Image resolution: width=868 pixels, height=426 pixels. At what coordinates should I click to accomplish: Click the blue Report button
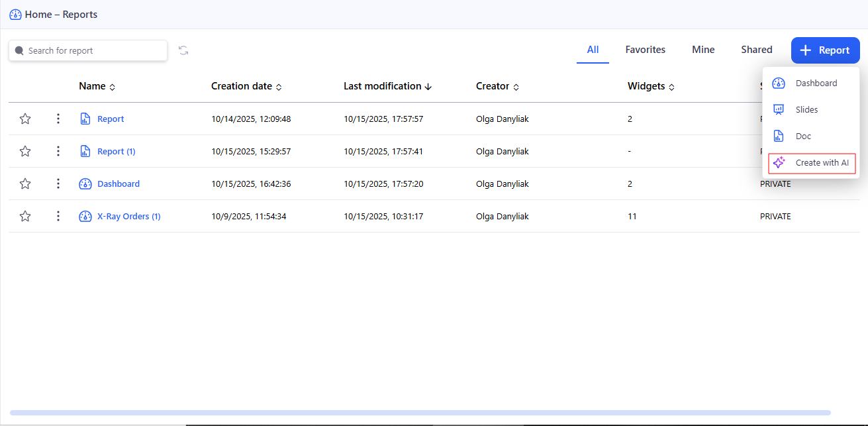point(825,50)
